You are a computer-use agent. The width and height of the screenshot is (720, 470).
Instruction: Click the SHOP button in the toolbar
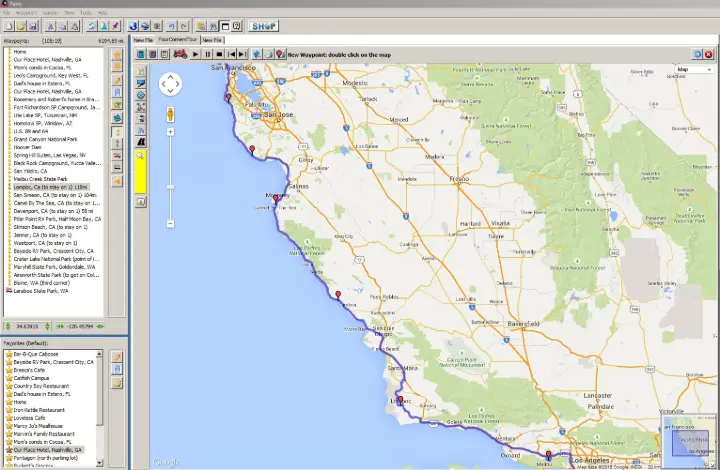click(x=264, y=24)
